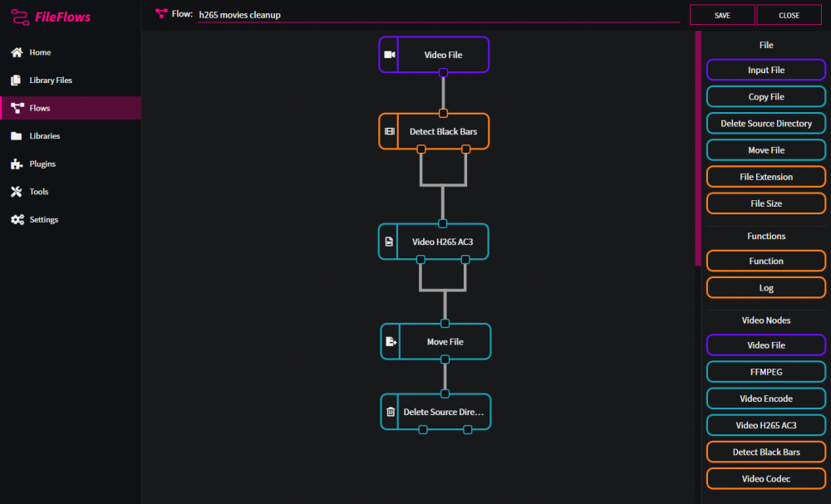The height and width of the screenshot is (504, 831).
Task: Select the Video File node in canvas
Action: 434,55
